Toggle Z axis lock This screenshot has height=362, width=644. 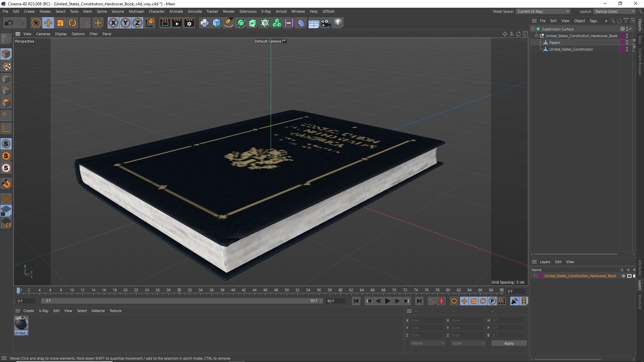coord(138,23)
